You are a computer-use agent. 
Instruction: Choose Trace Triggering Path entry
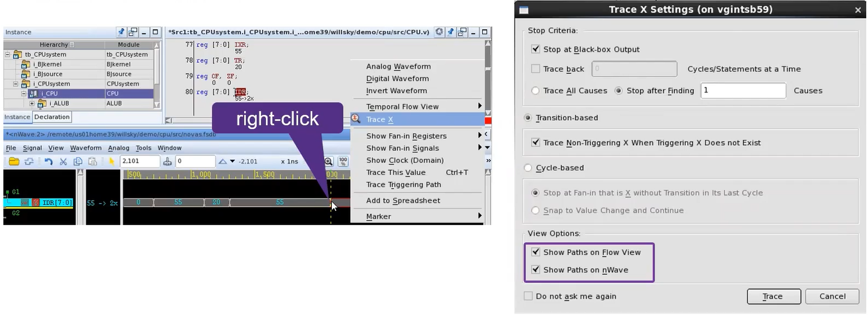coord(417,184)
